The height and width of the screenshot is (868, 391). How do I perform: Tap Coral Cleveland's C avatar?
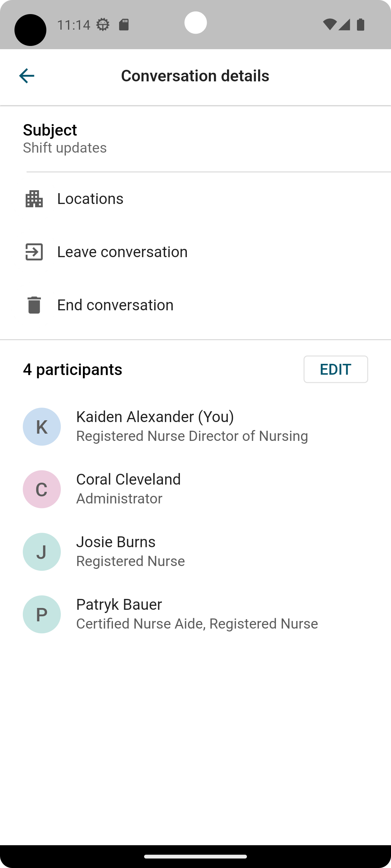(x=42, y=489)
